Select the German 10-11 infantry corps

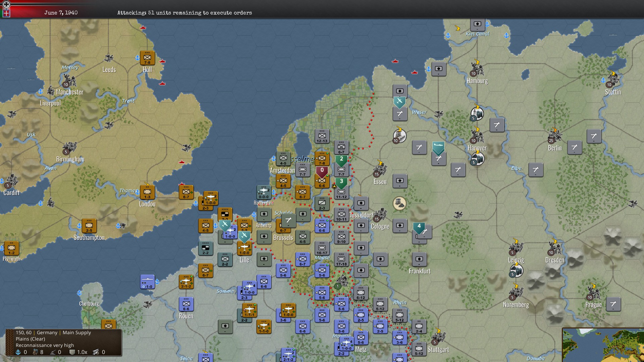(341, 215)
